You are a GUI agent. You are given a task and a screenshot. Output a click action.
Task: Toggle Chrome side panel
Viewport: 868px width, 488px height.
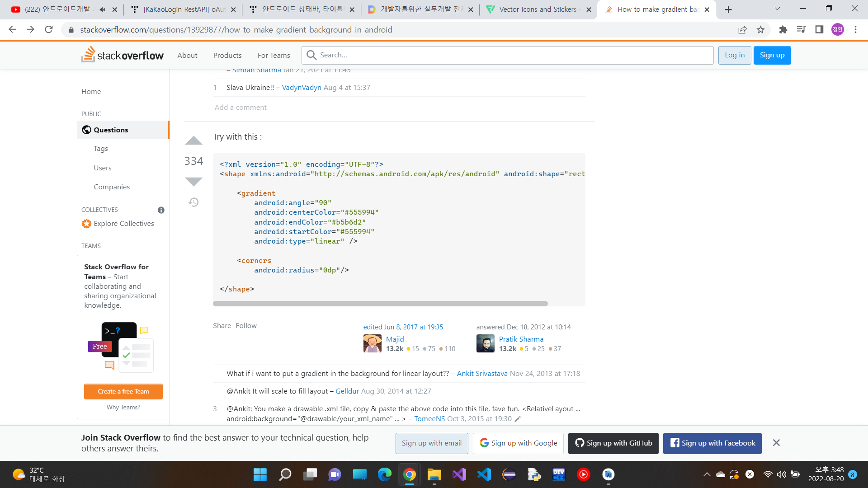click(x=819, y=30)
